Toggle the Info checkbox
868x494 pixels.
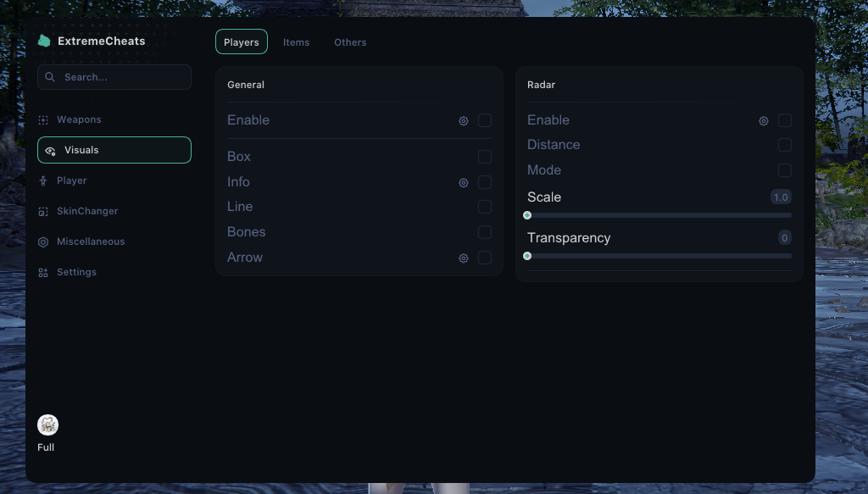point(484,182)
